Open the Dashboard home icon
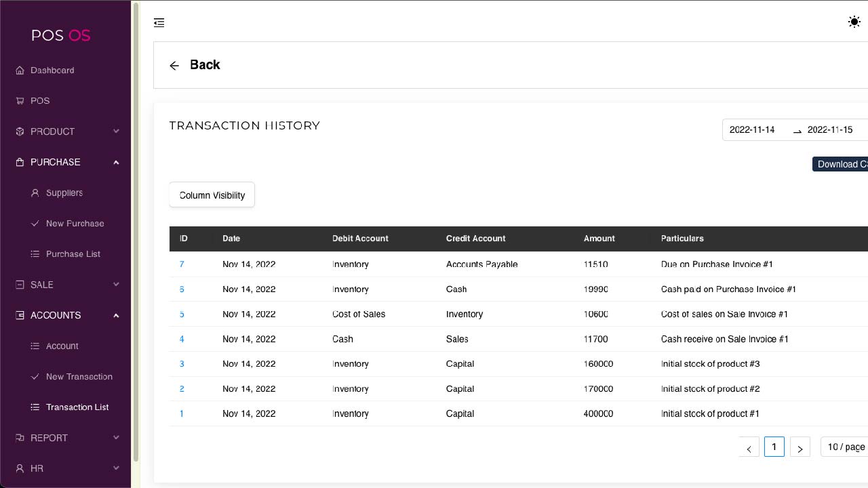Screen dimensions: 868x488 click(20, 70)
